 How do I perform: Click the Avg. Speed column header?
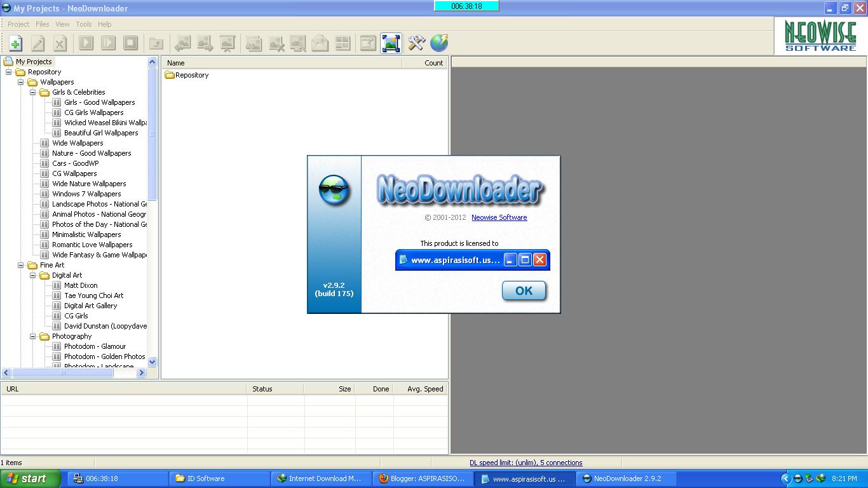[419, 389]
